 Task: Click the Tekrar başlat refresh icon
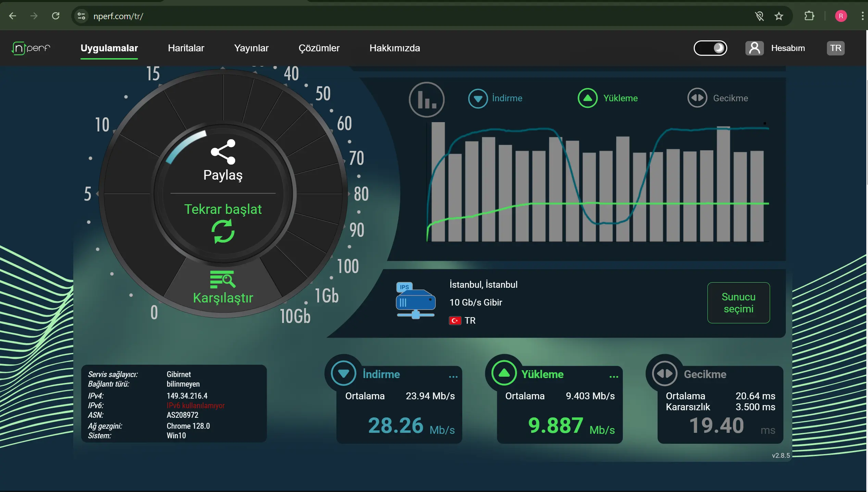tap(223, 231)
